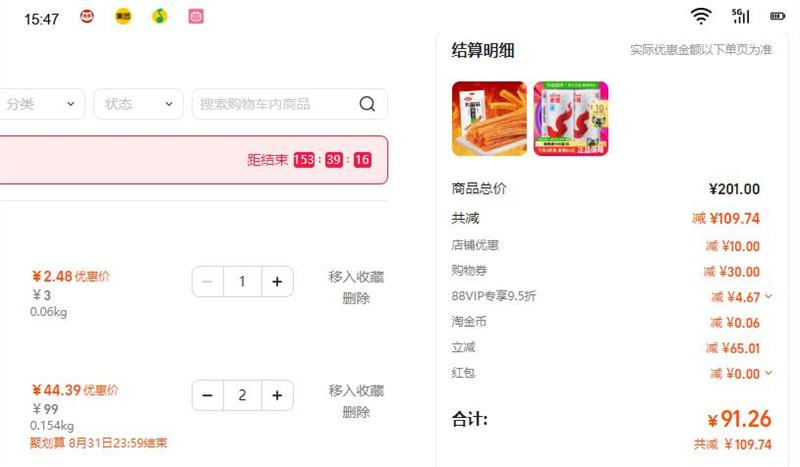Open the Meituan yellow icon in status bar

pyautogui.click(x=123, y=16)
